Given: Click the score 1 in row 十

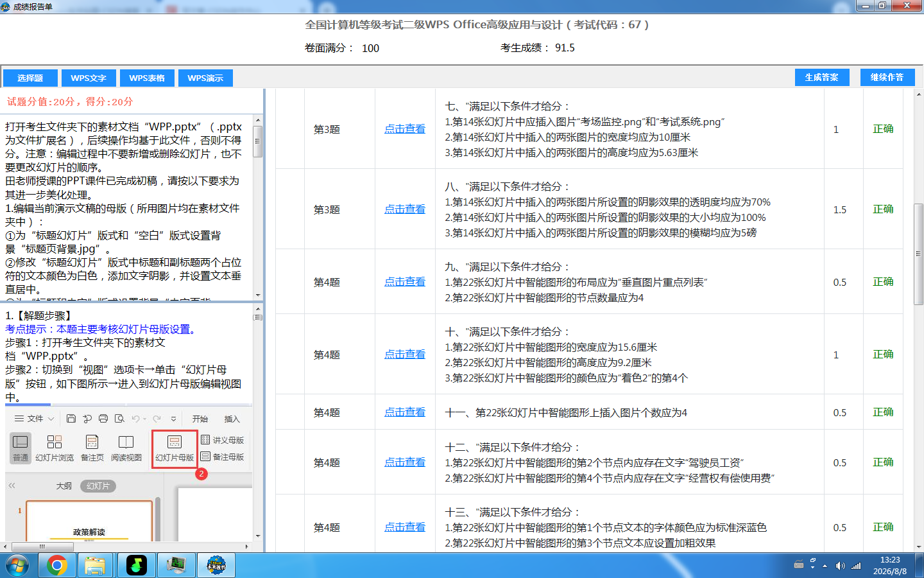Looking at the screenshot, I should pyautogui.click(x=836, y=355).
